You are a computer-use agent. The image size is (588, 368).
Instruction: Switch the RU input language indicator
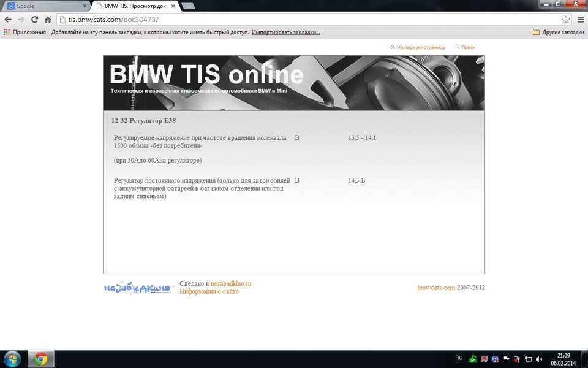click(x=459, y=358)
